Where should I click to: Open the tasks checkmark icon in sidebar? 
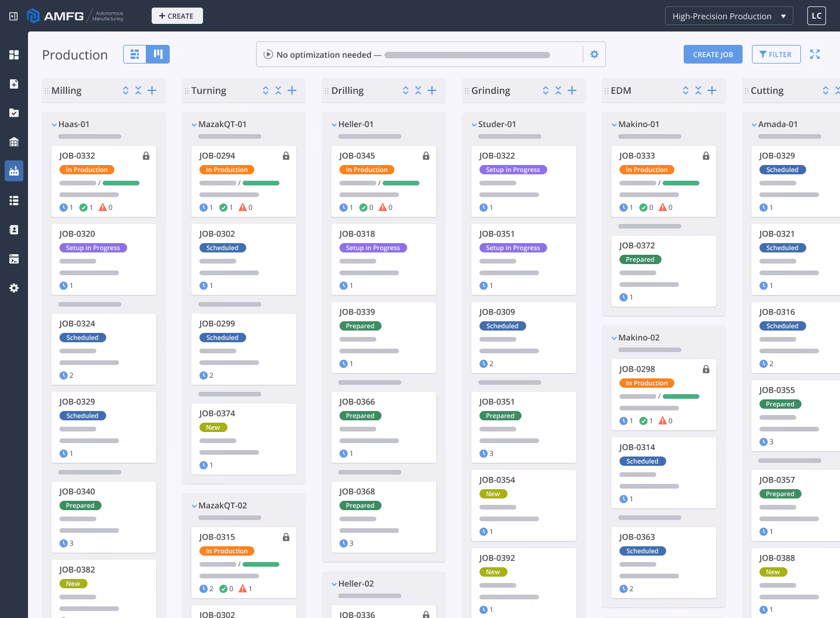pos(13,113)
